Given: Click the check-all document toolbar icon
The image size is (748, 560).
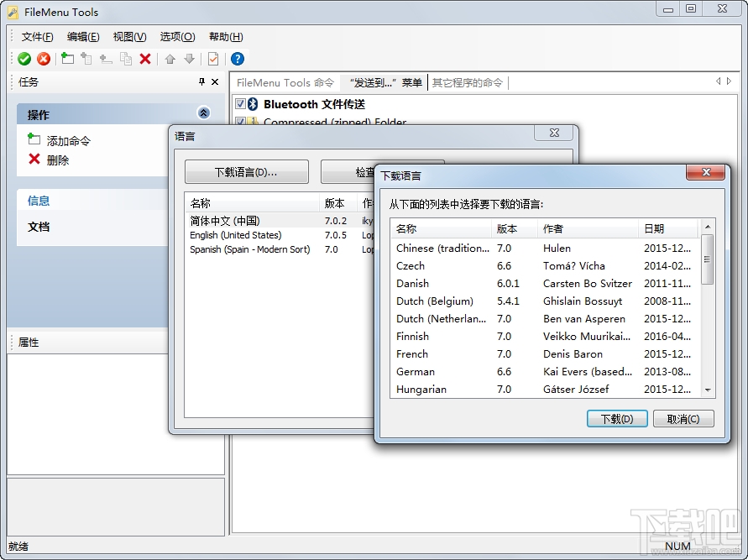Looking at the screenshot, I should pos(213,59).
